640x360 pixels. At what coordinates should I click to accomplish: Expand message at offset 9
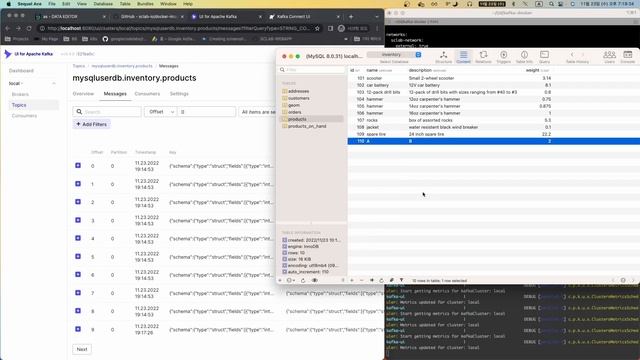click(78, 329)
